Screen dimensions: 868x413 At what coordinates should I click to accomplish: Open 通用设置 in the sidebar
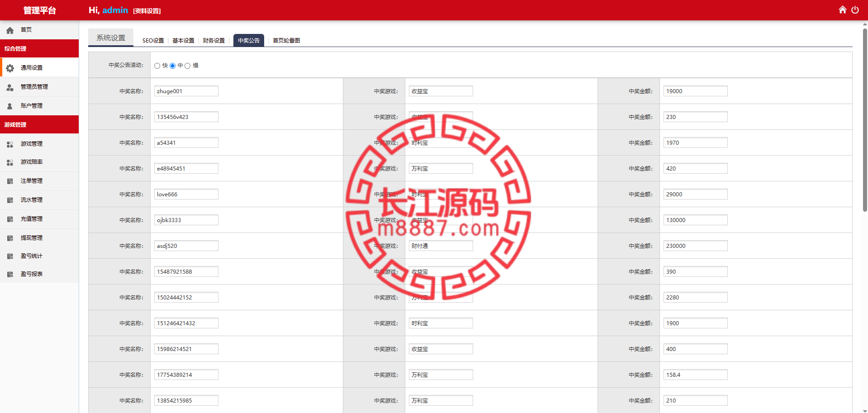click(x=32, y=68)
